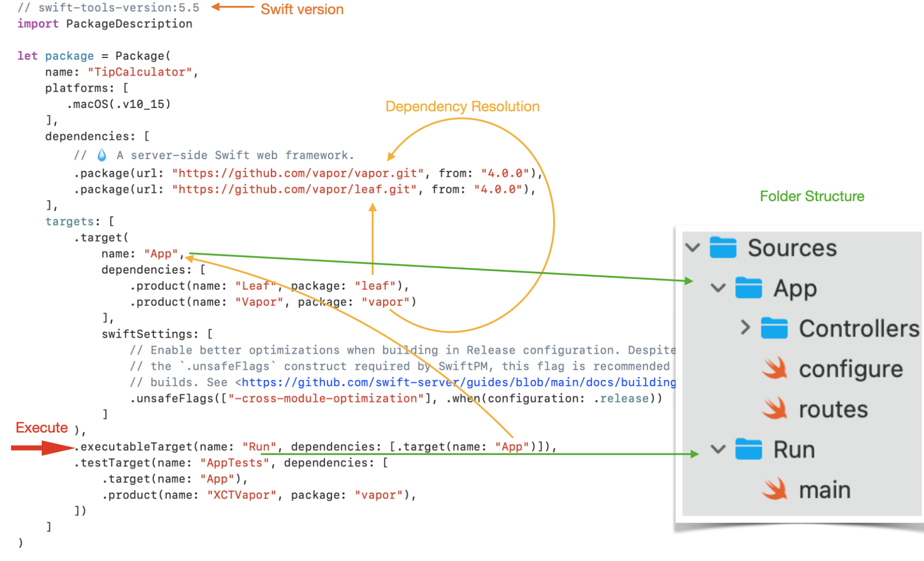Viewport: 924px width, 561px height.
Task: Click the Swift icon beside main
Action: click(774, 489)
